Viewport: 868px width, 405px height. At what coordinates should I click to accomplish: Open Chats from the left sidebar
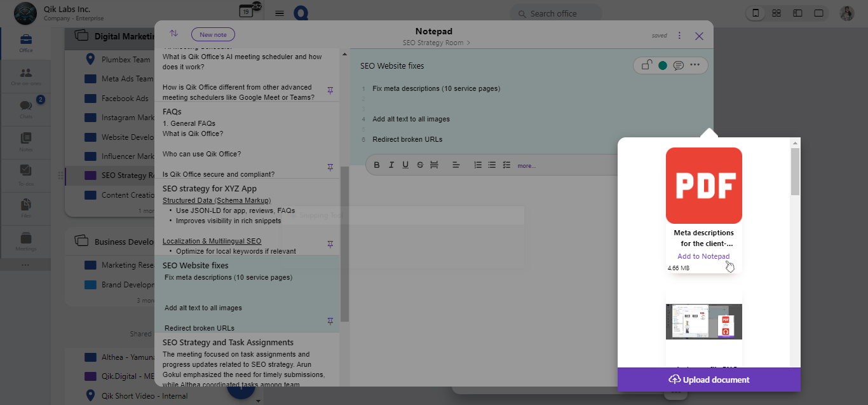click(x=25, y=109)
